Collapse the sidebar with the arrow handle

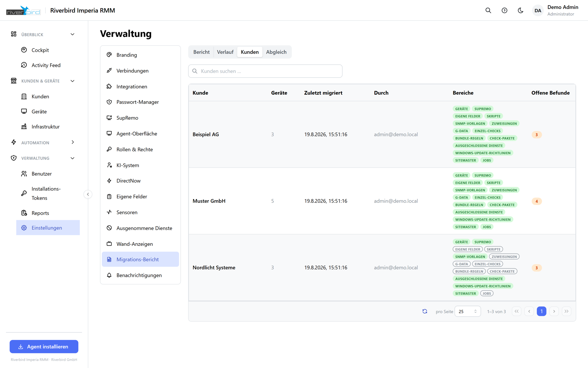(x=88, y=194)
